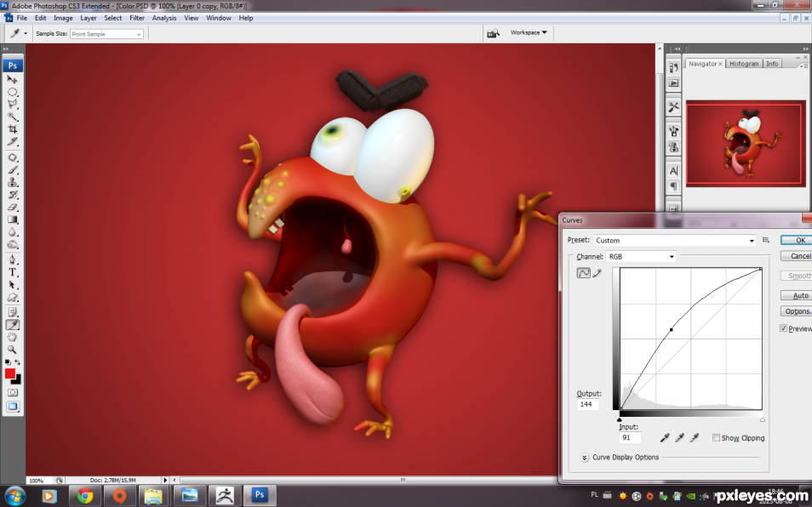Uncheck the Preview checkbox in Curves
Viewport: 812px width, 507px height.
point(784,328)
